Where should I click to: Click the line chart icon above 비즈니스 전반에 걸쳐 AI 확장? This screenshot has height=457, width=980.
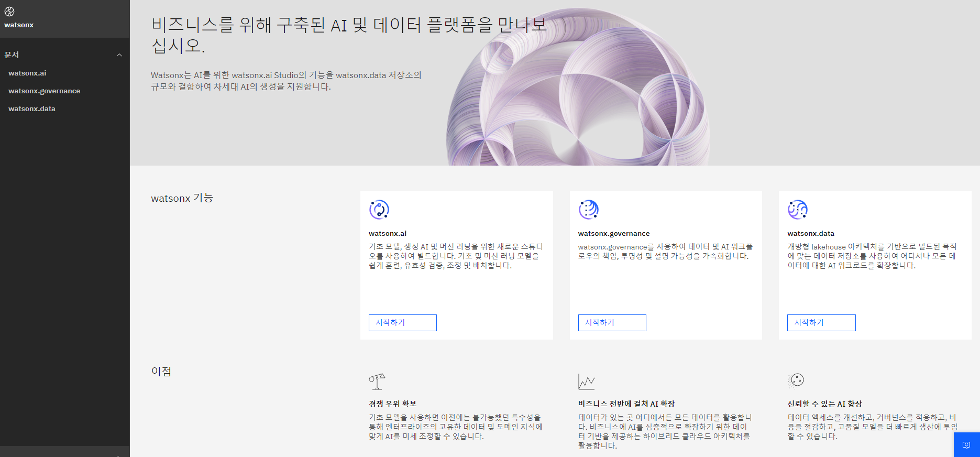pyautogui.click(x=587, y=382)
